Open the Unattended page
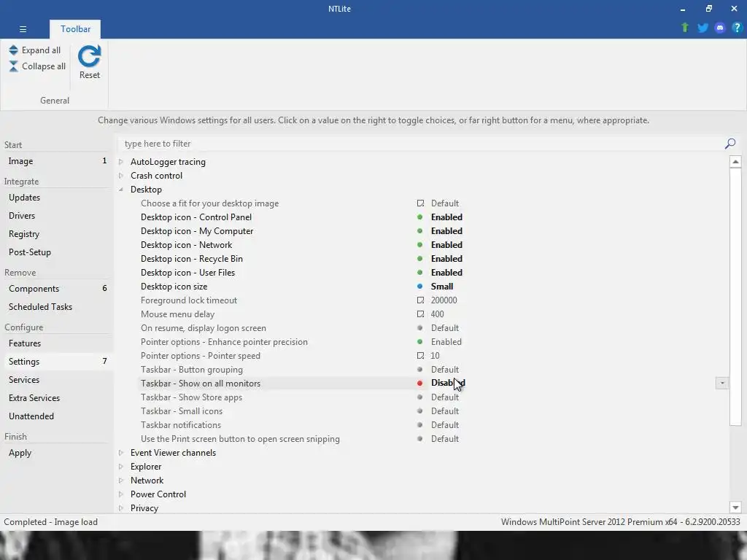The width and height of the screenshot is (747, 560). [57, 416]
